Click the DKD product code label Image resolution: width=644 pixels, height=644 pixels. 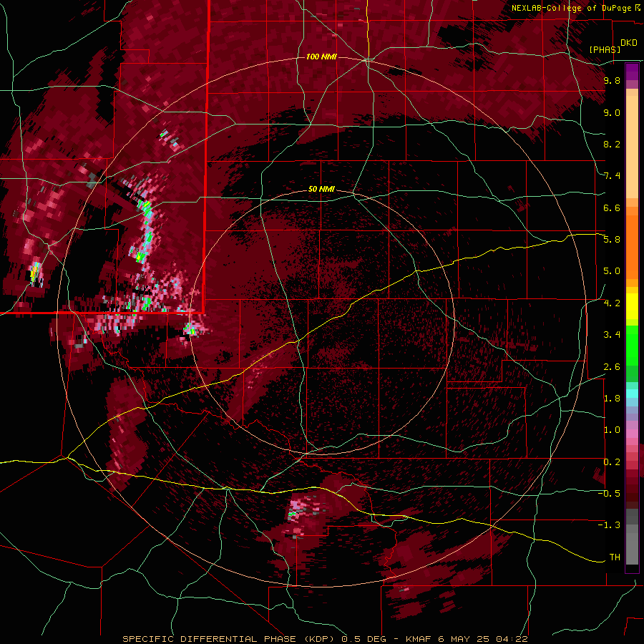pos(629,43)
